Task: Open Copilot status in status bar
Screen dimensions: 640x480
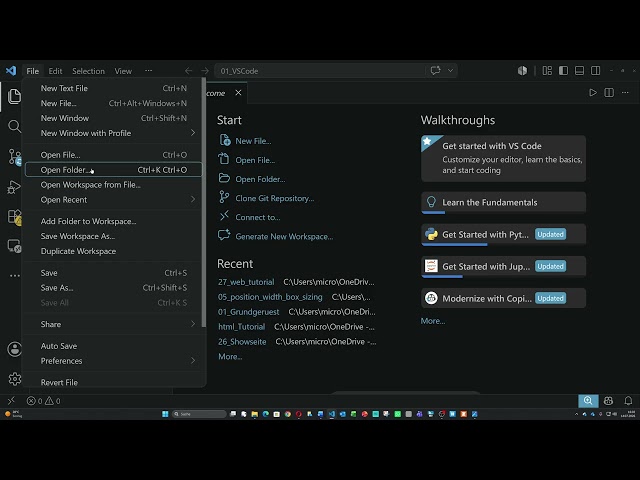Action: pyautogui.click(x=608, y=401)
